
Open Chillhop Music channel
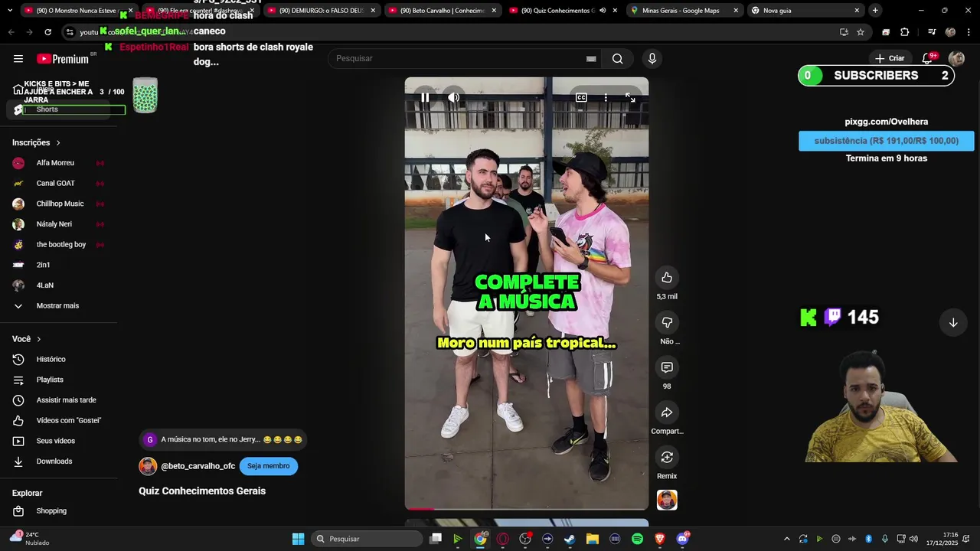[x=58, y=204]
